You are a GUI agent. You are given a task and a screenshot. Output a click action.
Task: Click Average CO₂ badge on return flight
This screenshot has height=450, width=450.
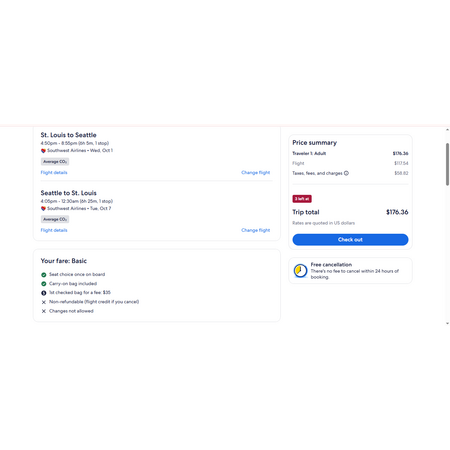click(55, 219)
